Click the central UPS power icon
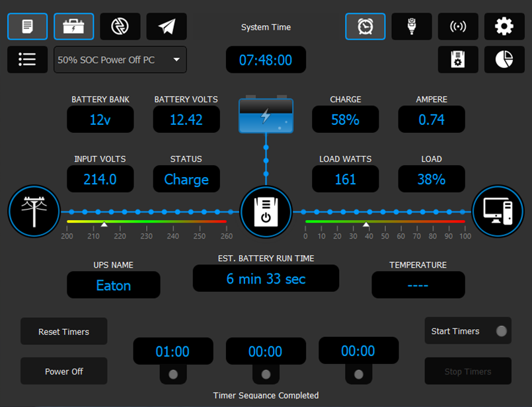Viewport: 532px width, 407px height. point(266,212)
